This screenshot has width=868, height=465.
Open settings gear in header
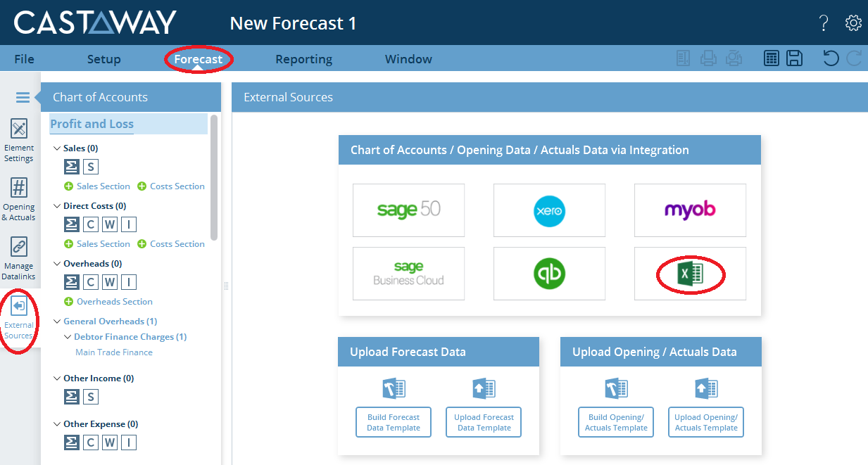[x=853, y=23]
